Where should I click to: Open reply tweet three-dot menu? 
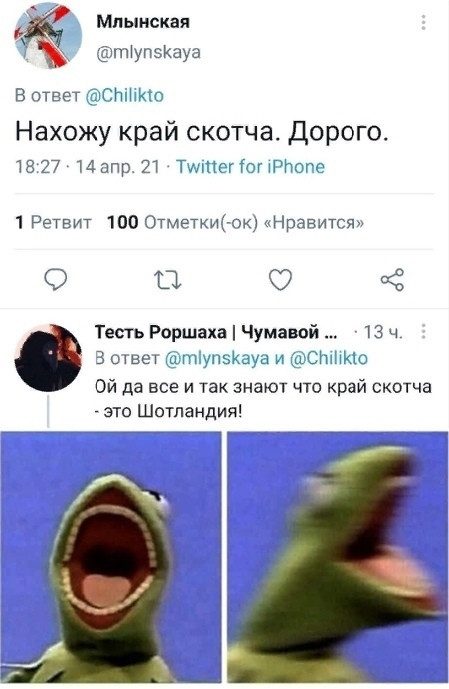pyautogui.click(x=423, y=331)
